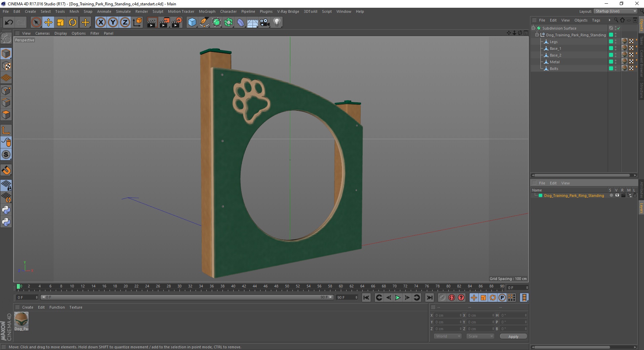644x350 pixels.
Task: Open viewport Display menu
Action: coord(61,33)
